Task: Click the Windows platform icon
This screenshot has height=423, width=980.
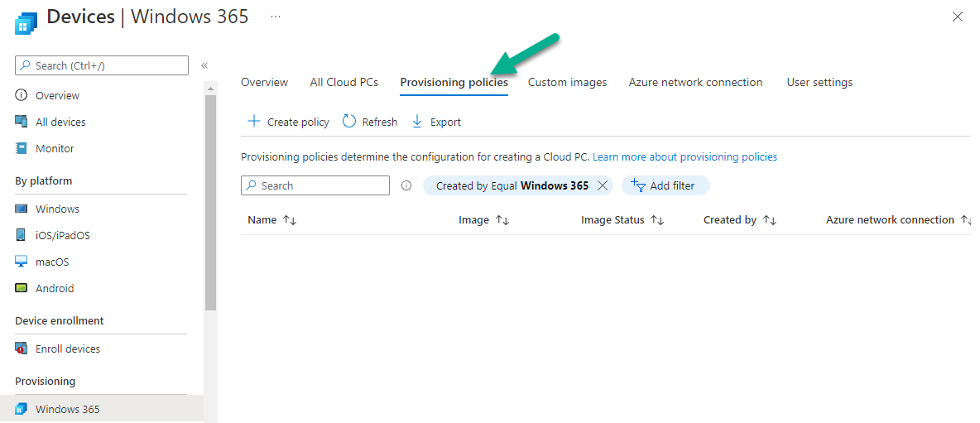Action: (x=22, y=209)
